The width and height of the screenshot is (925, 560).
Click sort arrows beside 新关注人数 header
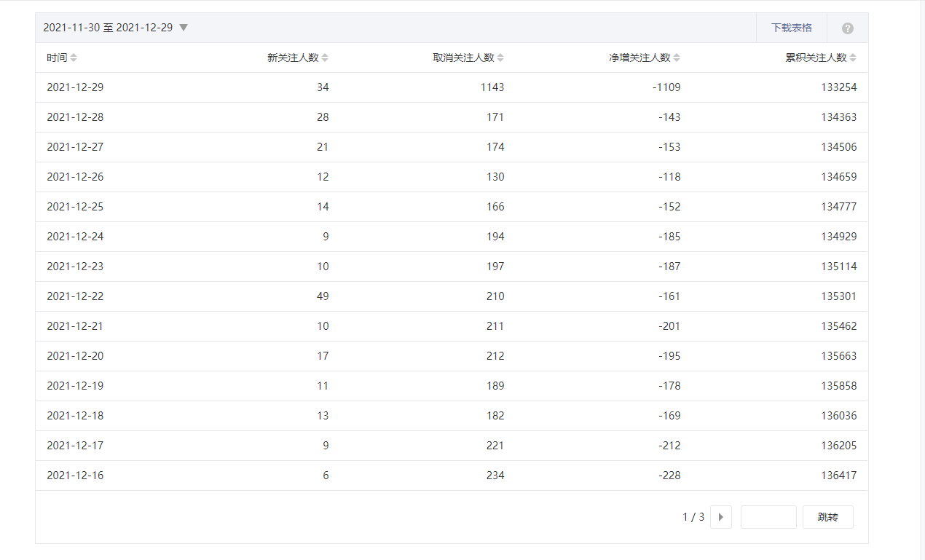click(325, 58)
